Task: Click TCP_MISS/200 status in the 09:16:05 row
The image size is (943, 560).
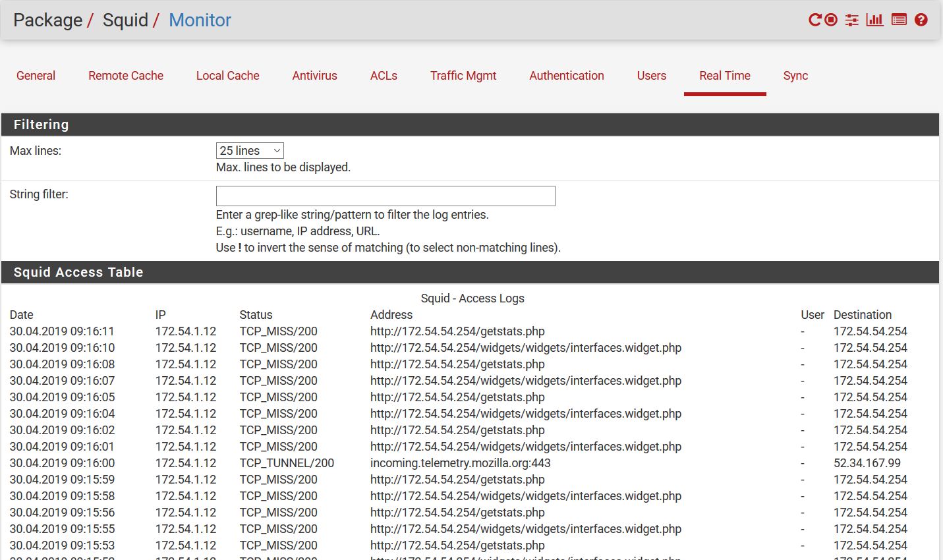Action: [x=279, y=397]
